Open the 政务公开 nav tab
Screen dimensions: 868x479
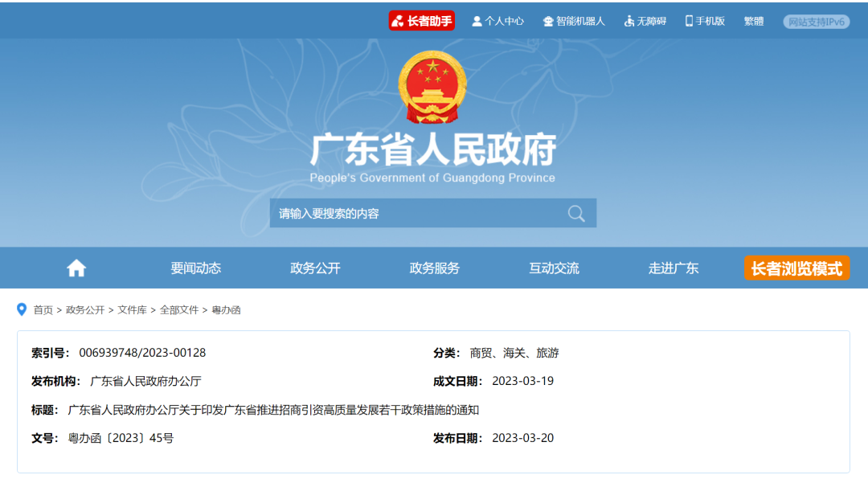(x=316, y=268)
